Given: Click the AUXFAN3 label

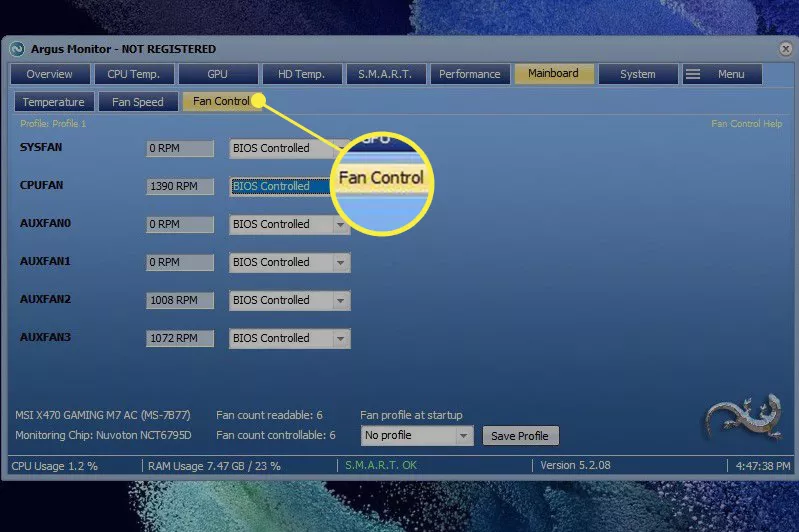Looking at the screenshot, I should coord(45,337).
